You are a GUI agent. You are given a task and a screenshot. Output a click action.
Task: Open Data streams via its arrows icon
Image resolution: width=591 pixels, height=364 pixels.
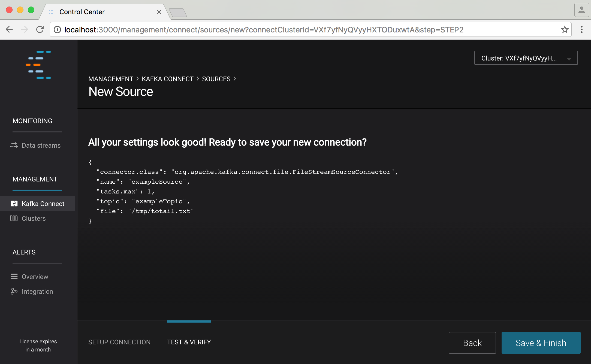tap(14, 145)
